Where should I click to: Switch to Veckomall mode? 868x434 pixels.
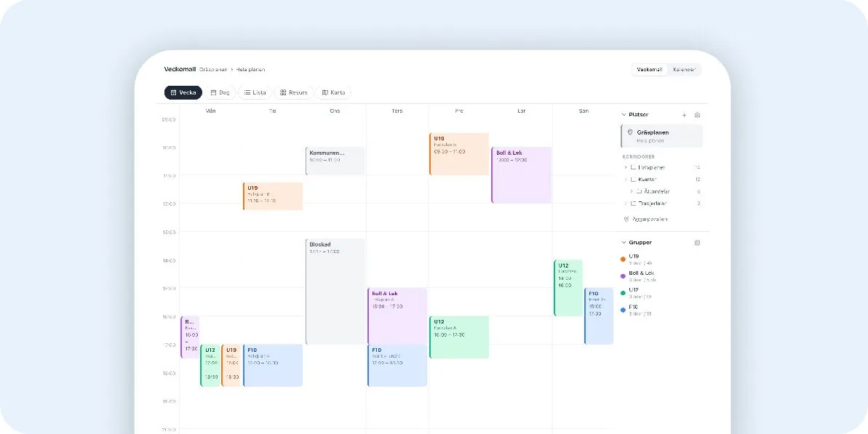tap(649, 70)
